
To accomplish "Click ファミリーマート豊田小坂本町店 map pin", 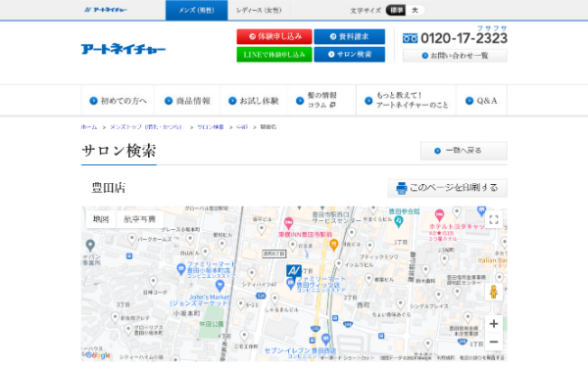I will 181,268.
